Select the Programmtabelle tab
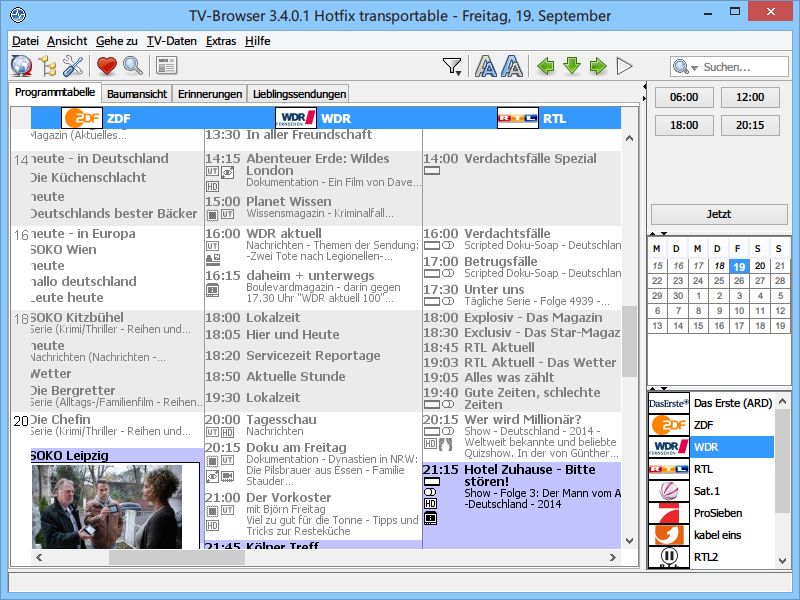This screenshot has height=600, width=800. pyautogui.click(x=55, y=92)
